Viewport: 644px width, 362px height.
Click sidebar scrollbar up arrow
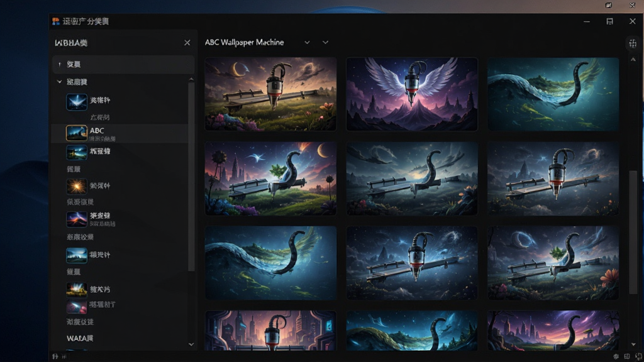[x=191, y=79]
